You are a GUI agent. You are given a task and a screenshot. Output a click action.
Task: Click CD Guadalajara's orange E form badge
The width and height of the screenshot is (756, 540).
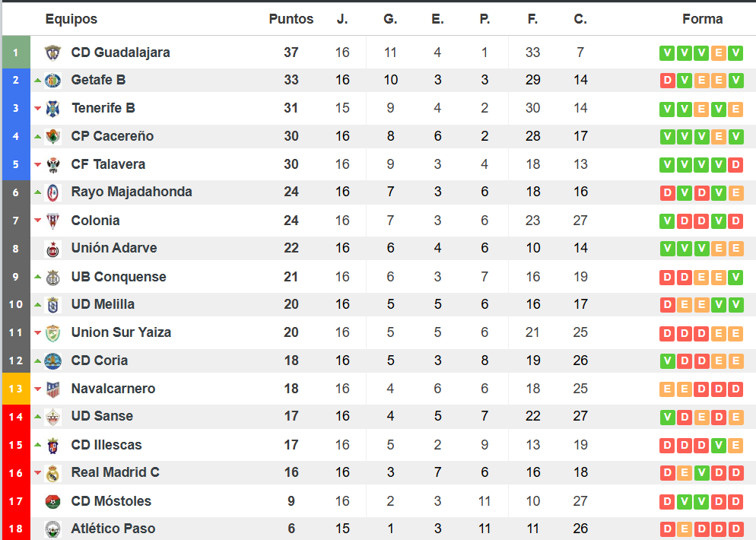[719, 52]
